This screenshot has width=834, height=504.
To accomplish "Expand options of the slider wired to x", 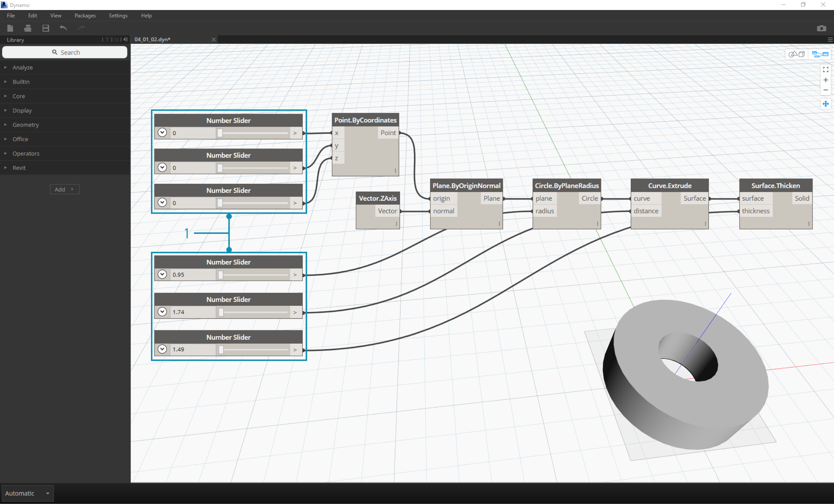I will (x=162, y=132).
